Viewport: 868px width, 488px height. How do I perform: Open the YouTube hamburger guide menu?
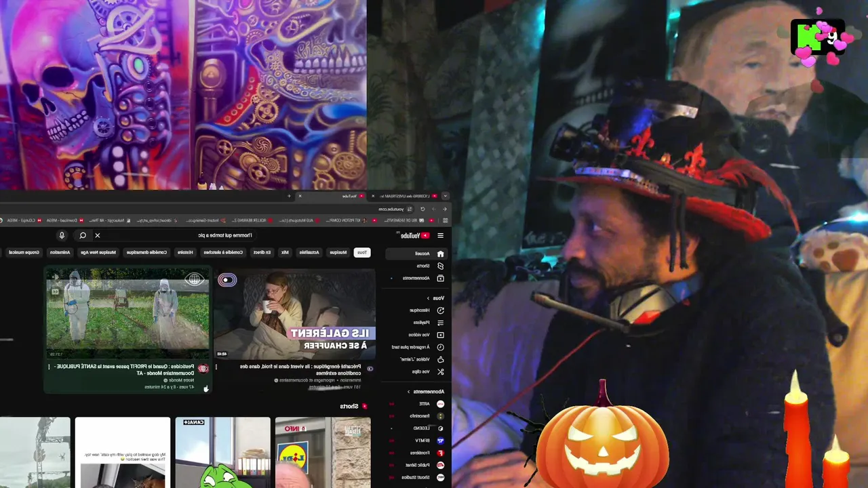click(440, 236)
